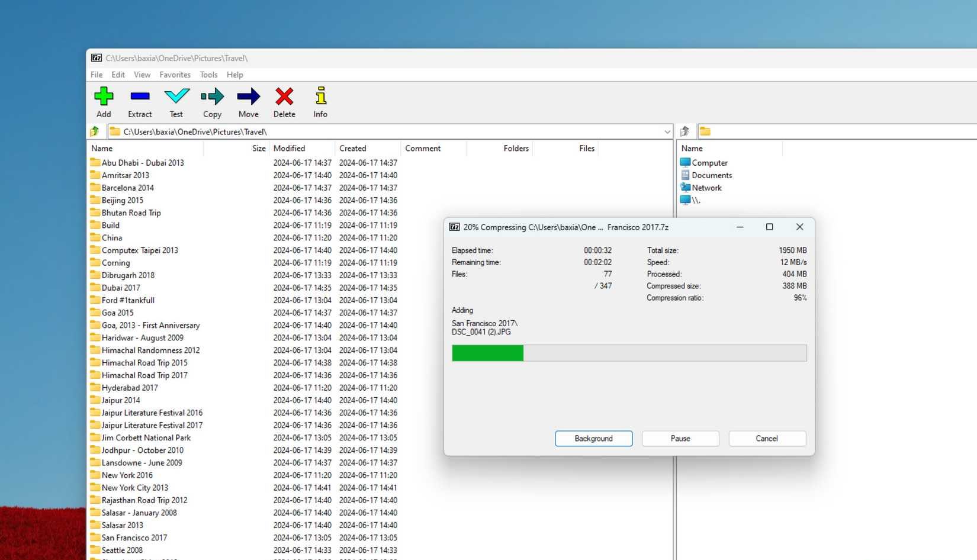Open the Tools menu
Viewport: 977px width, 560px height.
coord(208,75)
